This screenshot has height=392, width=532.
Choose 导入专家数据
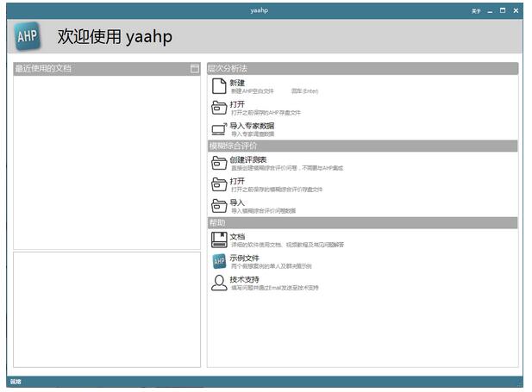252,126
